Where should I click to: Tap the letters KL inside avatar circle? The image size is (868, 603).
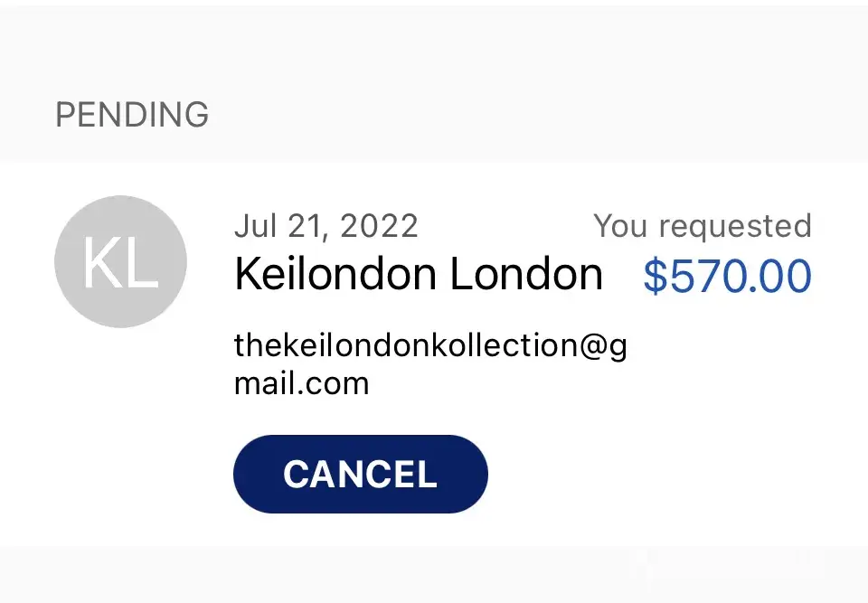(120, 264)
